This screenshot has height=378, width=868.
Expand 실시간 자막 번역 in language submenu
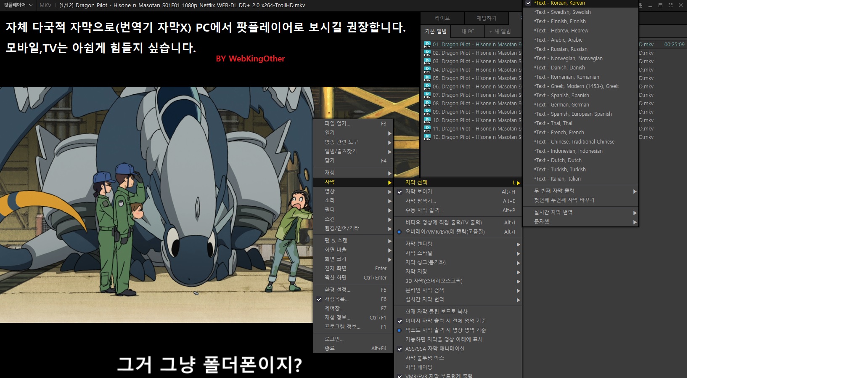[580, 212]
